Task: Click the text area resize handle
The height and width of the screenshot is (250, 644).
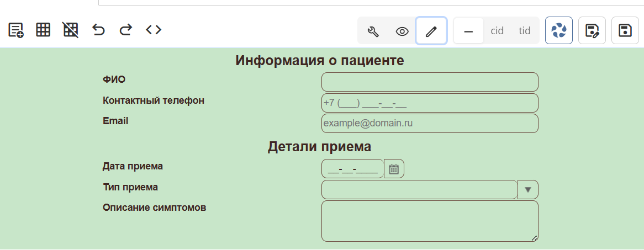Action: click(x=534, y=238)
